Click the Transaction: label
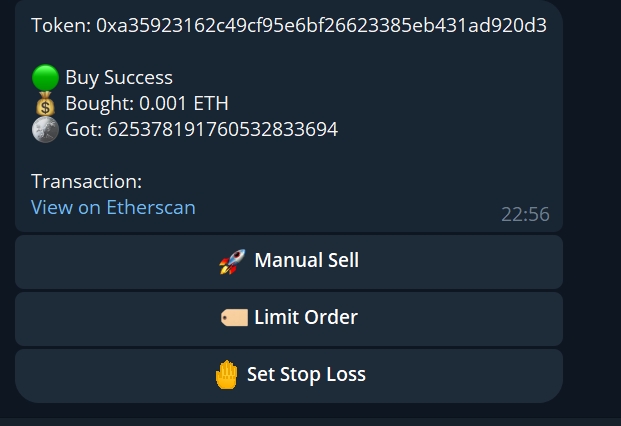Screen dimensions: 621x426 pyautogui.click(x=86, y=181)
